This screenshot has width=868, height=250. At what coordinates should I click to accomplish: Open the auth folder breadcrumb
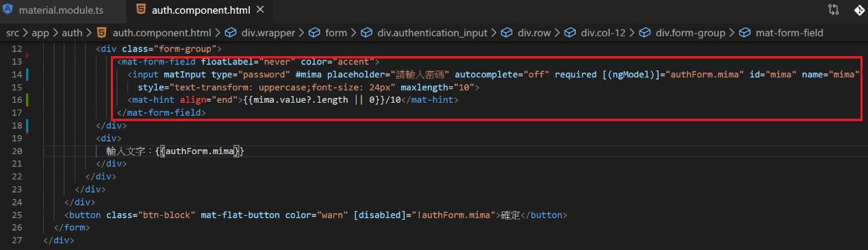click(72, 33)
